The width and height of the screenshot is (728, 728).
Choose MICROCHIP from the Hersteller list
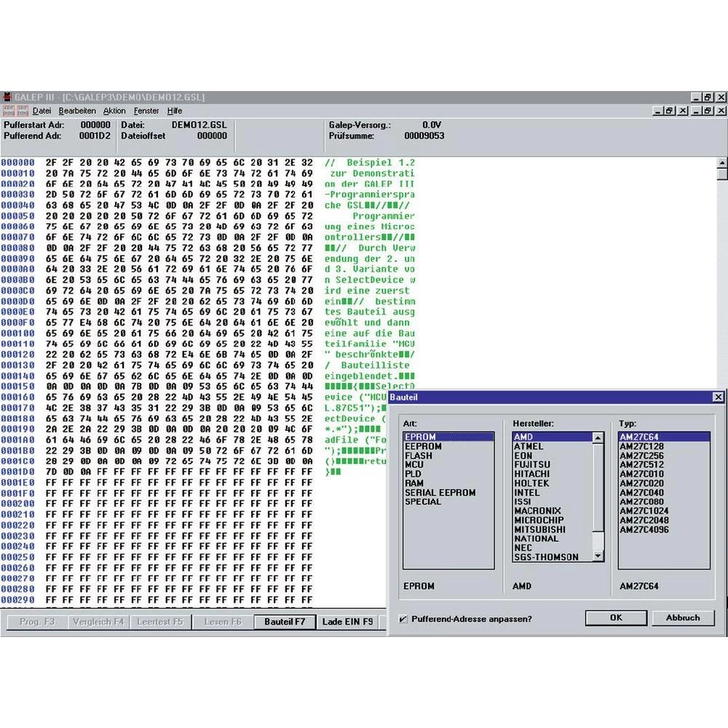[x=538, y=521]
